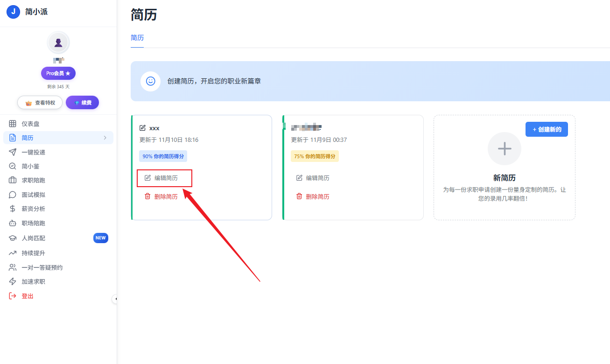Click the 登出 logout icon
This screenshot has height=364, width=610.
(13, 295)
